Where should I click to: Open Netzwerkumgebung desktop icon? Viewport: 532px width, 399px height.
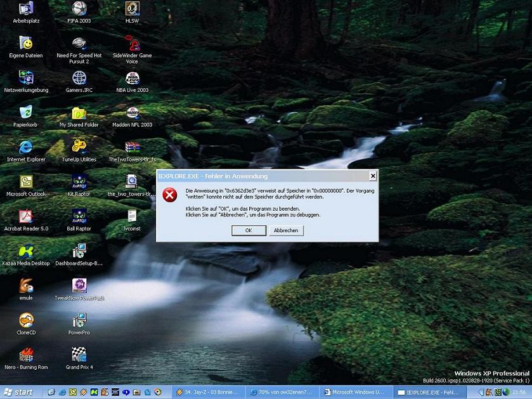point(26,81)
